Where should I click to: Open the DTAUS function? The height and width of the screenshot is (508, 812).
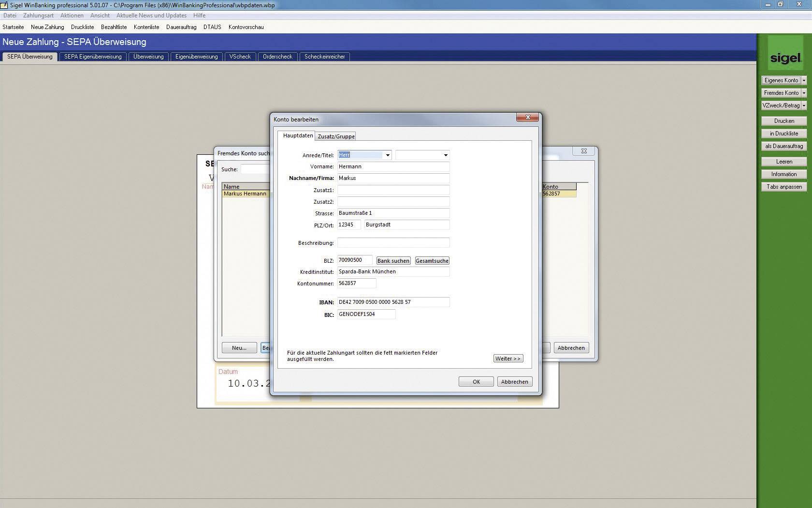(x=212, y=27)
